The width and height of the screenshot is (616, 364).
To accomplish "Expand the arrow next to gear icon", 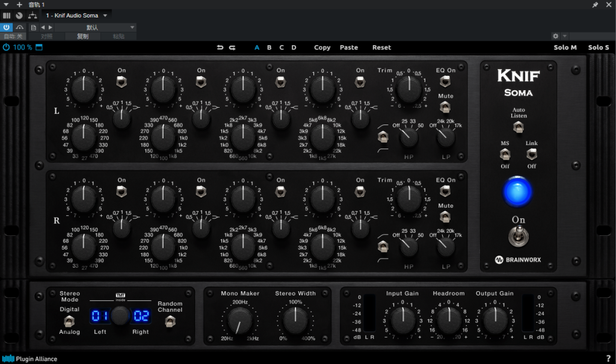I will (x=564, y=36).
